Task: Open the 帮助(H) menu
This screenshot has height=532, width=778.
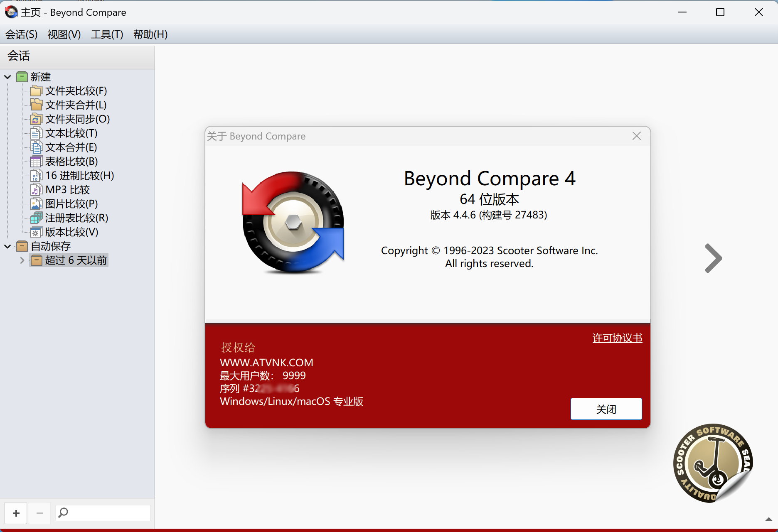Action: [150, 34]
